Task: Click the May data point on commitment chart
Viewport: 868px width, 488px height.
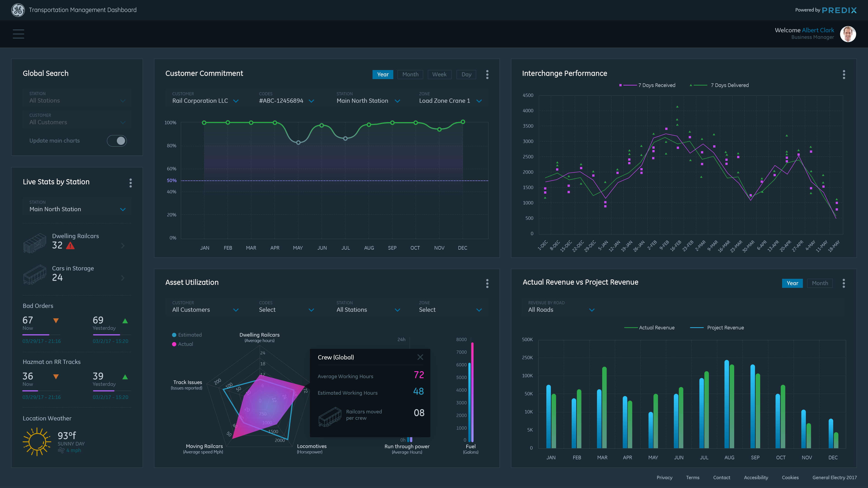Action: click(298, 143)
